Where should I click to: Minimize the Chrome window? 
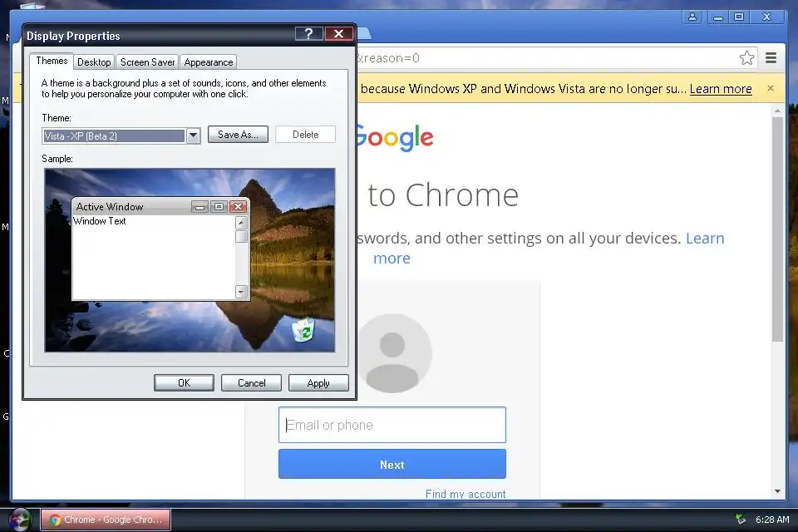click(x=718, y=17)
